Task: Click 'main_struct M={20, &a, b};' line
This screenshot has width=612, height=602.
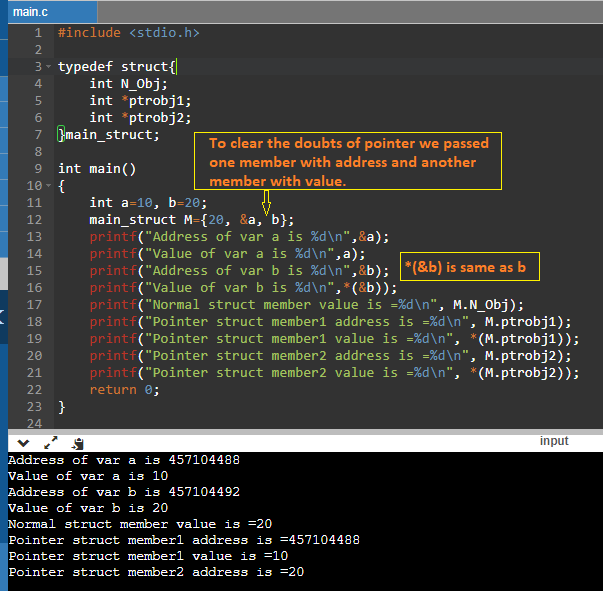Action: point(191,220)
